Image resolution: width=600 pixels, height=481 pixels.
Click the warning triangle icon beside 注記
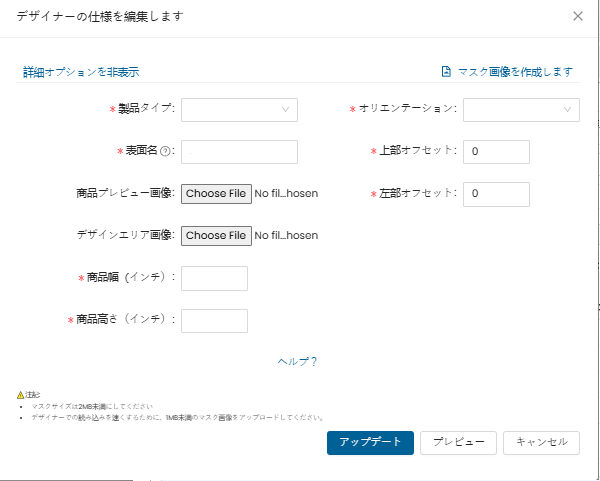[20, 396]
